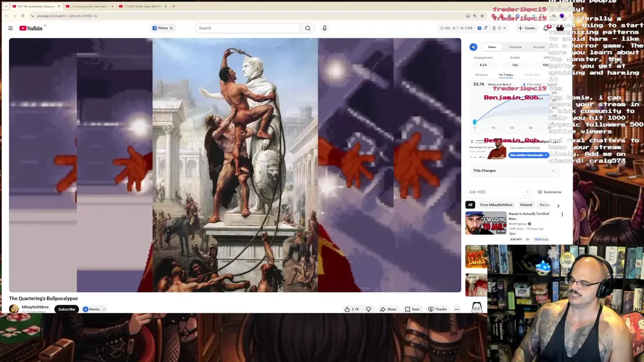Viewport: 644px width, 362px height.
Task: Go to YouTube home via the logo
Action: tap(31, 28)
